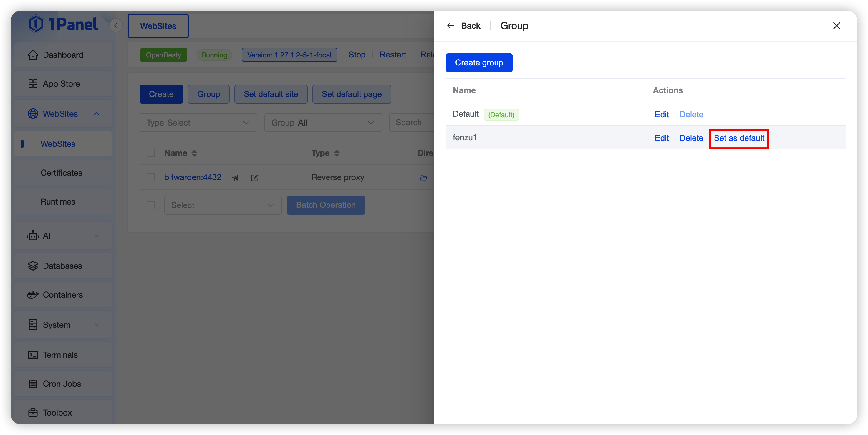This screenshot has width=868, height=435.
Task: Open App Store grid icon
Action: 33,84
